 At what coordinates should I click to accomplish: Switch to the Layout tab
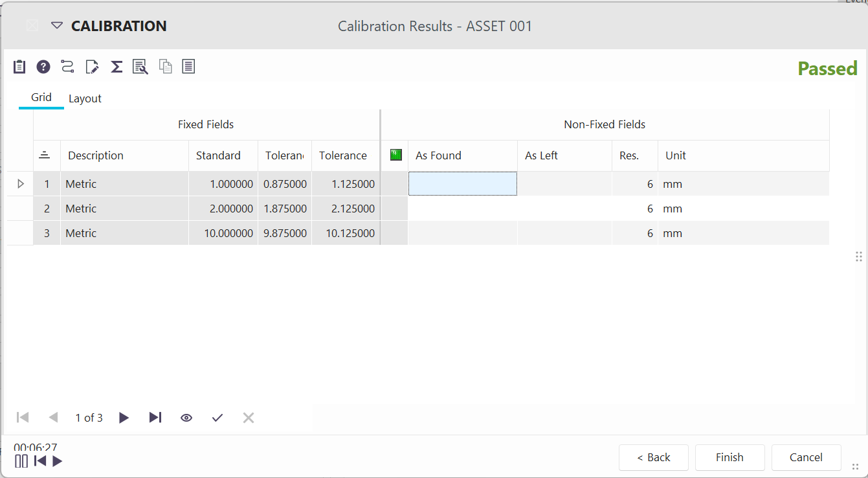[85, 98]
